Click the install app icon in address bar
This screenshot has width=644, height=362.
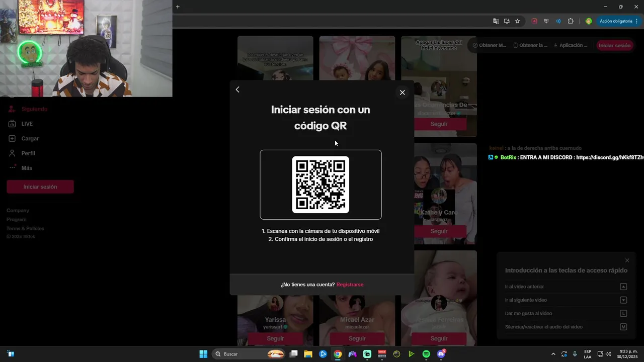[x=507, y=21]
